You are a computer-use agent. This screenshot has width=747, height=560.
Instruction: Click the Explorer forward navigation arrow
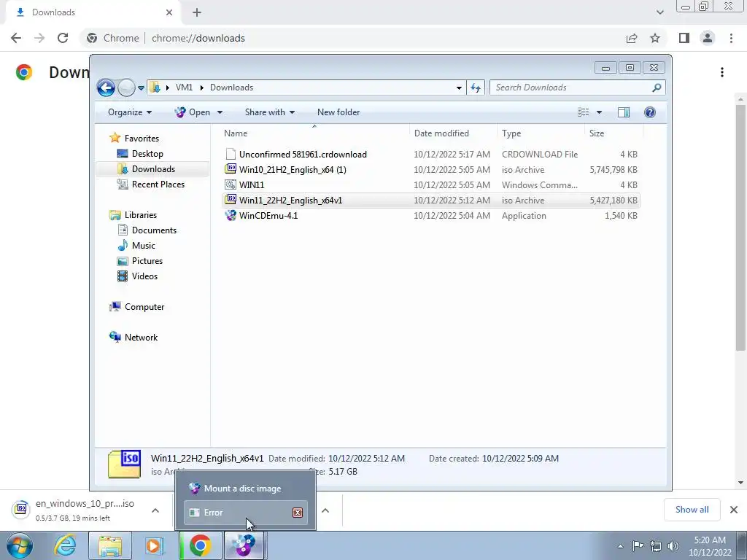[x=126, y=87]
